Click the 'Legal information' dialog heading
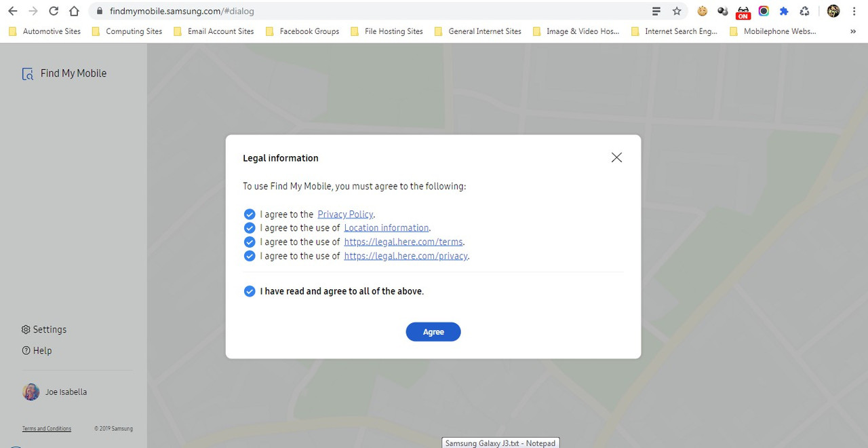The width and height of the screenshot is (868, 448). (281, 158)
